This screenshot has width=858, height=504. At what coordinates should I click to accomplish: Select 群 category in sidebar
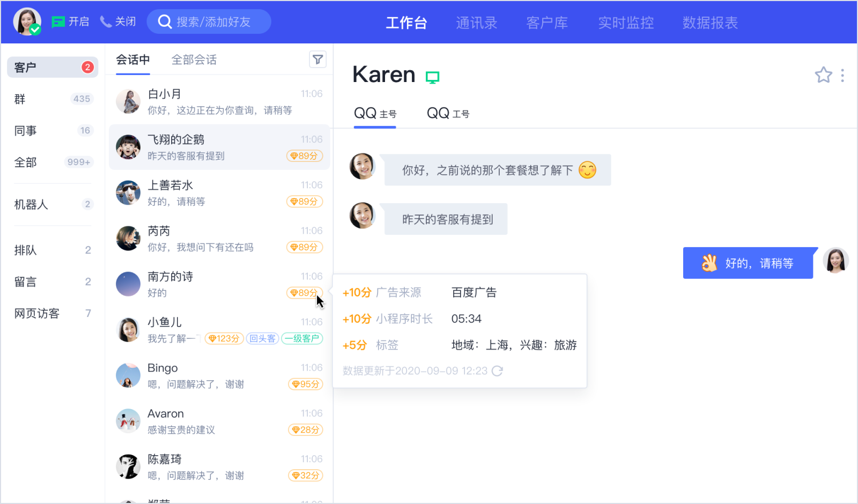[x=53, y=99]
